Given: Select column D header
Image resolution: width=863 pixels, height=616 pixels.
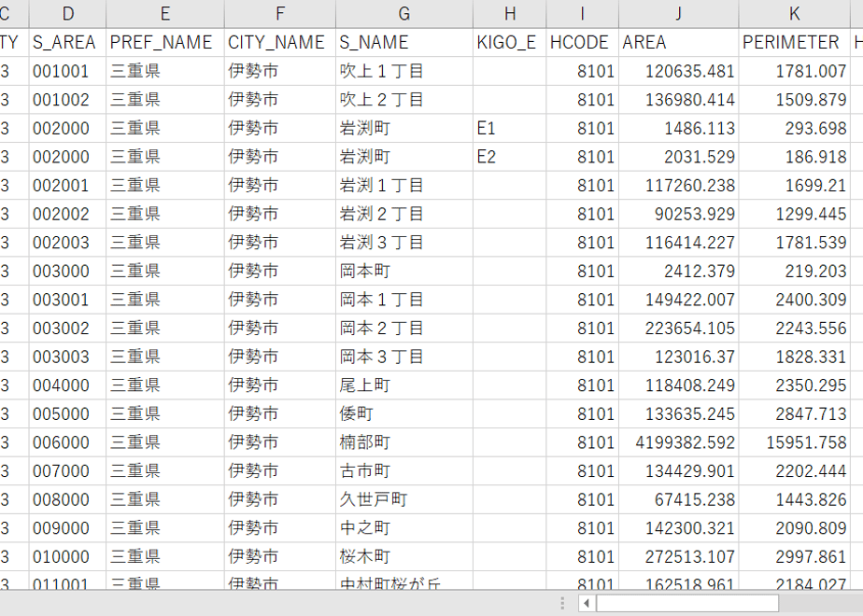Looking at the screenshot, I should pos(67,14).
